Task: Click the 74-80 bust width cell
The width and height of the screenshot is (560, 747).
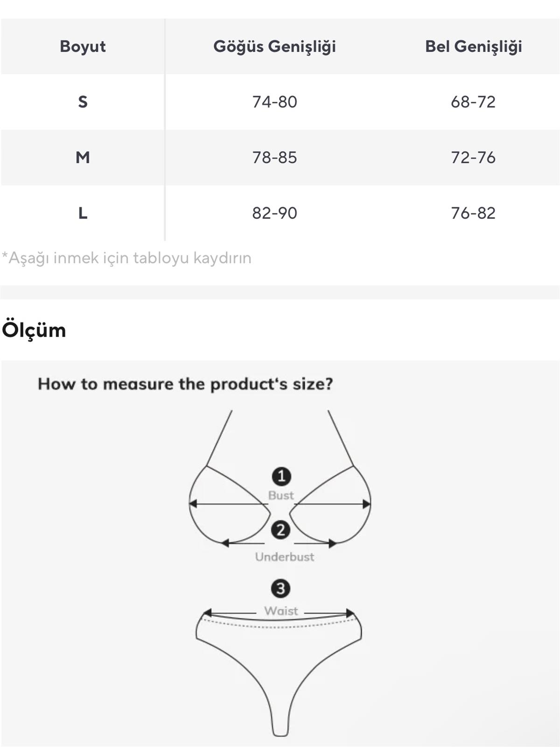Action: point(274,102)
